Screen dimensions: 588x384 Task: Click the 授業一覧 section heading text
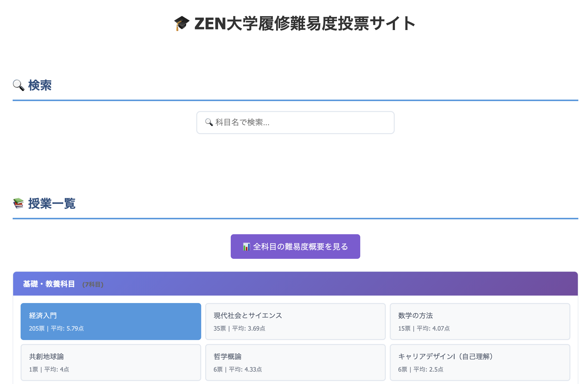coord(52,203)
